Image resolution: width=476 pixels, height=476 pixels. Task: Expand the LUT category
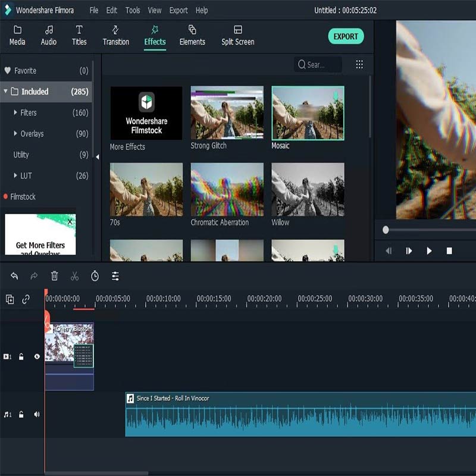[15, 175]
